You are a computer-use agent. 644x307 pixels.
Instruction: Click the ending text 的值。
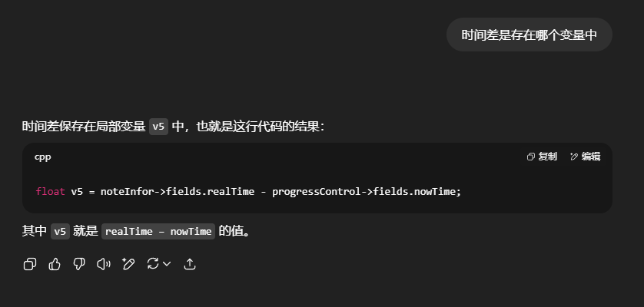click(x=234, y=232)
